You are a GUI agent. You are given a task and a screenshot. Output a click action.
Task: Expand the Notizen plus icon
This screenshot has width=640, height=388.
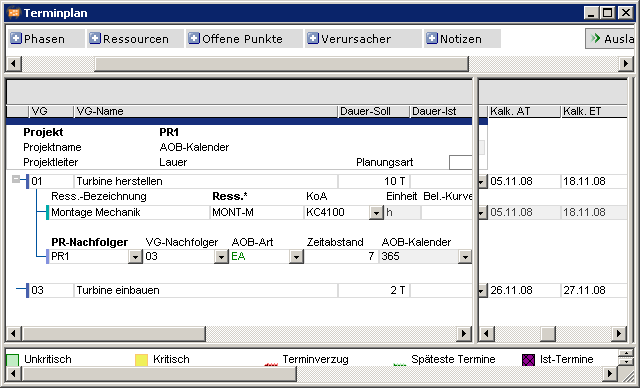(x=431, y=38)
